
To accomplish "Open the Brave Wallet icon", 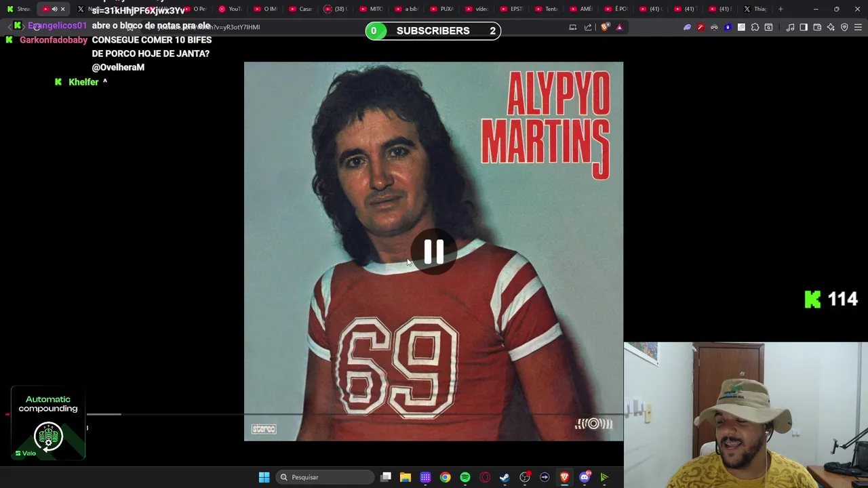I will click(x=817, y=27).
